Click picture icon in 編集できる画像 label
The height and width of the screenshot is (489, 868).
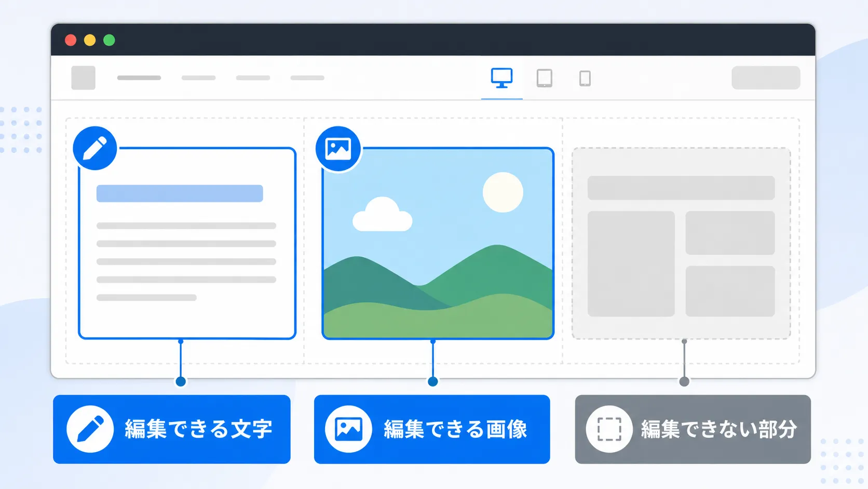(348, 429)
